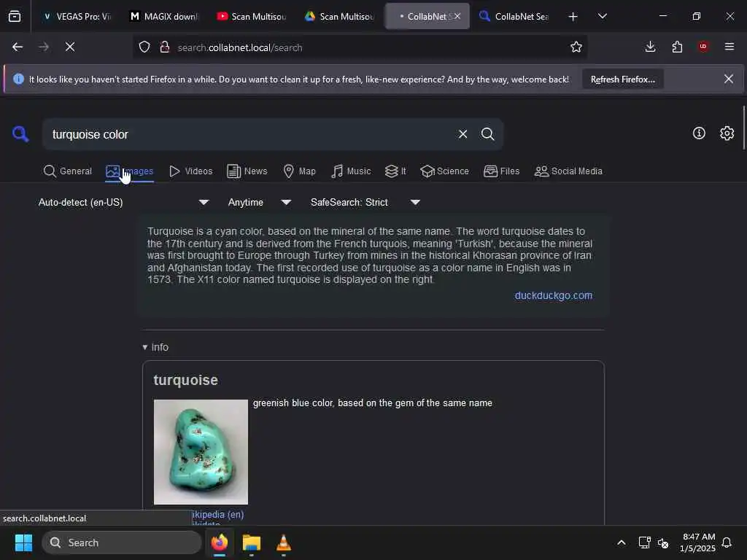Open the Firefox downloads panel

click(650, 47)
